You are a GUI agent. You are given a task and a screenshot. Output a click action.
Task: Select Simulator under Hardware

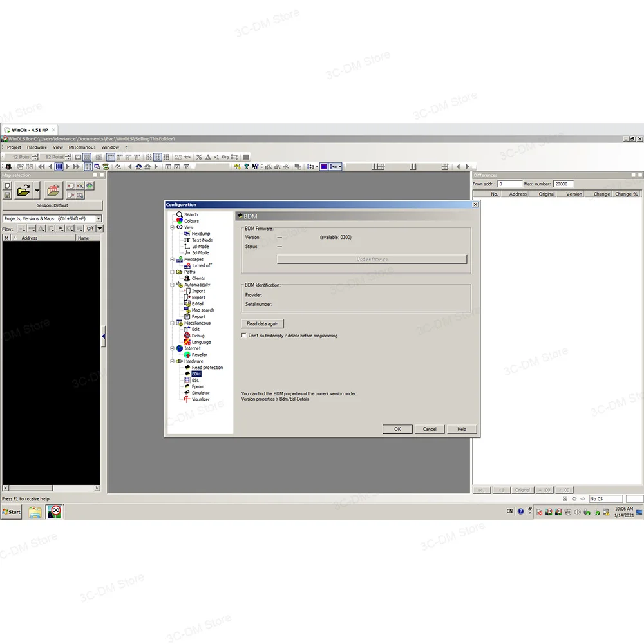[x=201, y=393]
